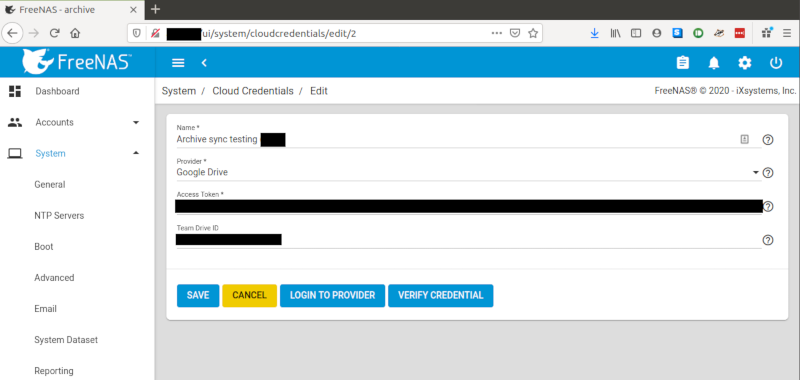Reload the page in the browser
800x380 pixels.
coord(55,33)
